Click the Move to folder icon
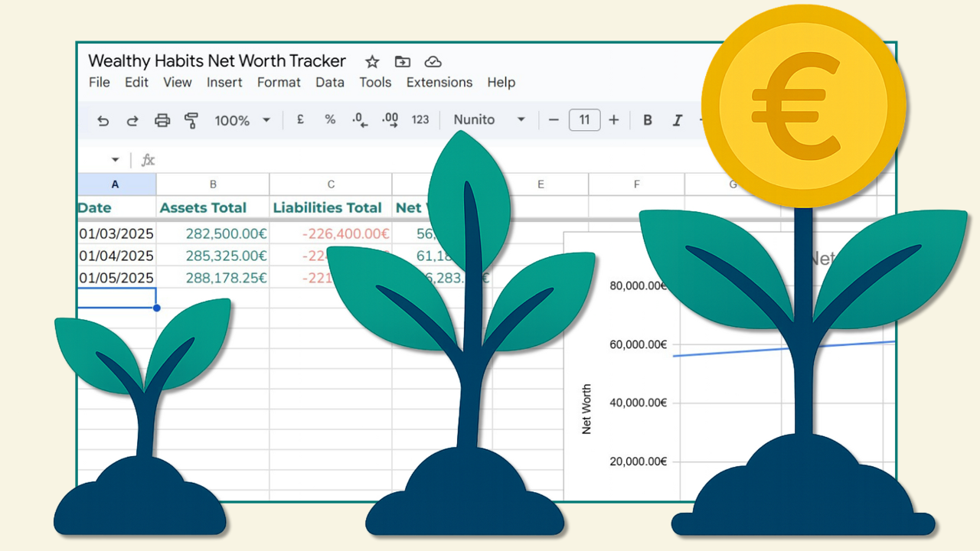Image resolution: width=980 pixels, height=551 pixels. click(x=402, y=62)
